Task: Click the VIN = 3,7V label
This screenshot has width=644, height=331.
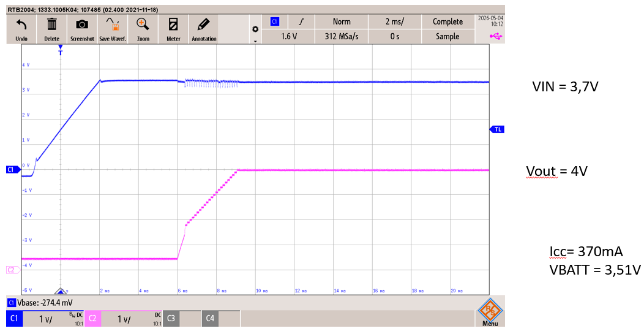Action: pyautogui.click(x=565, y=87)
